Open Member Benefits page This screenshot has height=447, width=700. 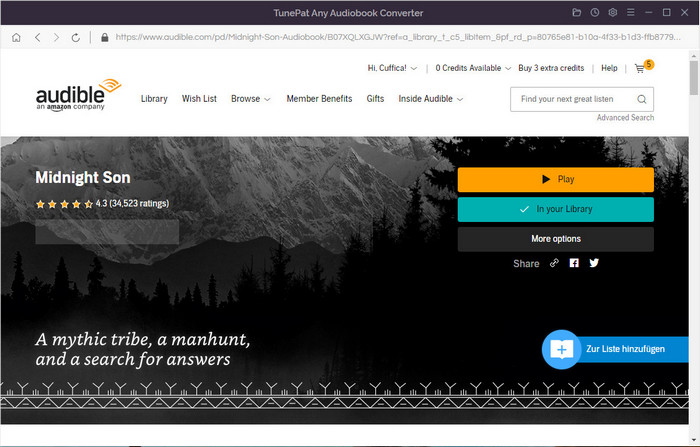pos(319,99)
